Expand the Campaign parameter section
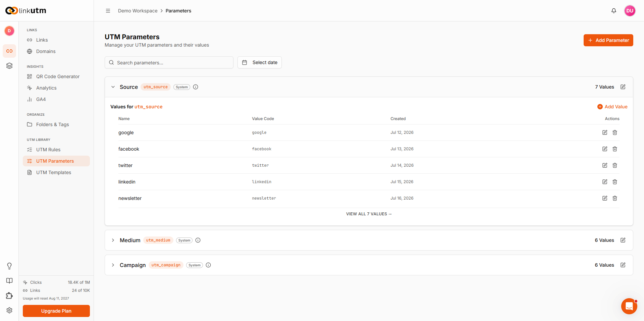 pos(113,265)
